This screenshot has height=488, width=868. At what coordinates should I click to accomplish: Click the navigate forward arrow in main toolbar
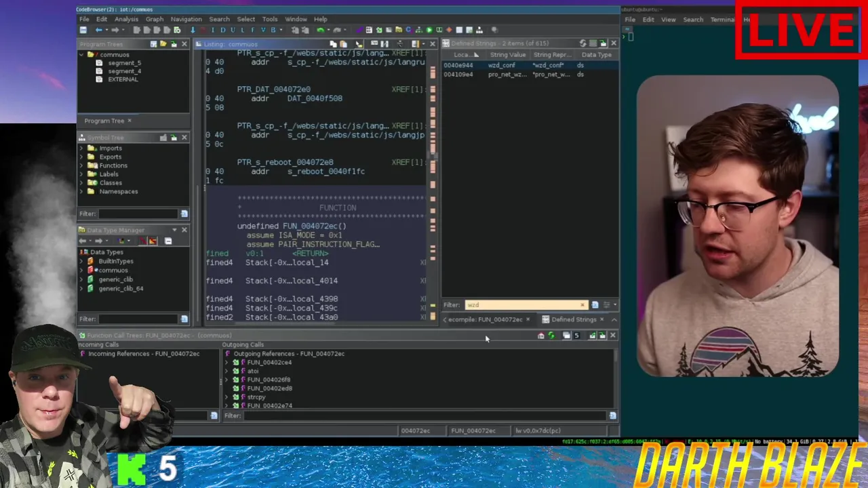pos(115,30)
